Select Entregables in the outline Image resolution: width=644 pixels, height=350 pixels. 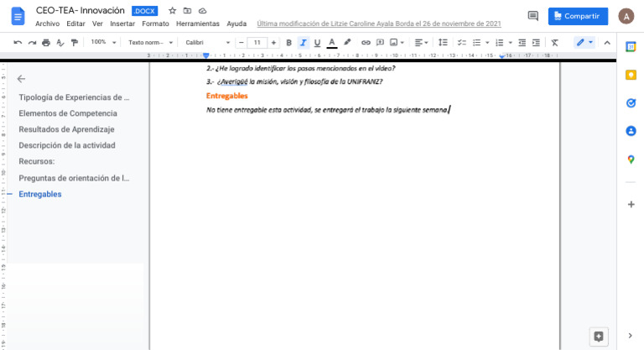(40, 194)
